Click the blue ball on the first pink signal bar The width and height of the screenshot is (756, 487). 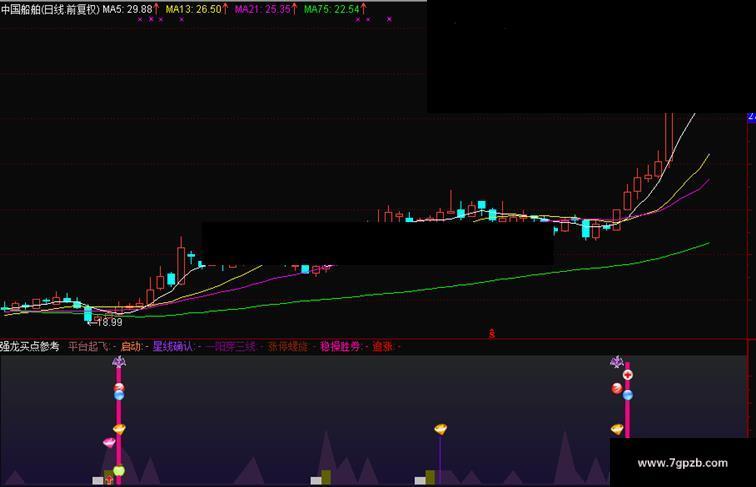[119, 395]
